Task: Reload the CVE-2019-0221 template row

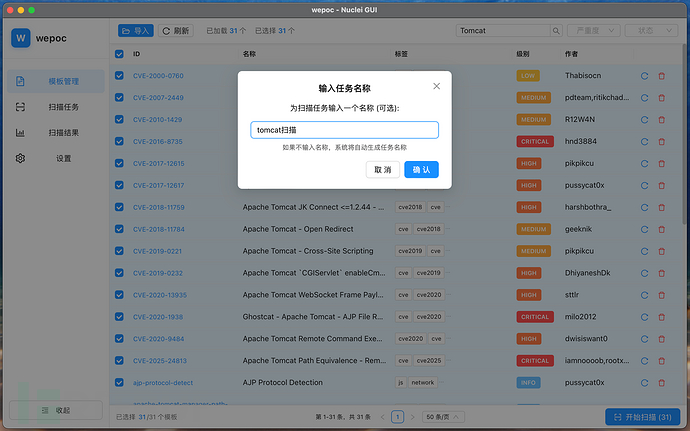Action: coord(645,251)
